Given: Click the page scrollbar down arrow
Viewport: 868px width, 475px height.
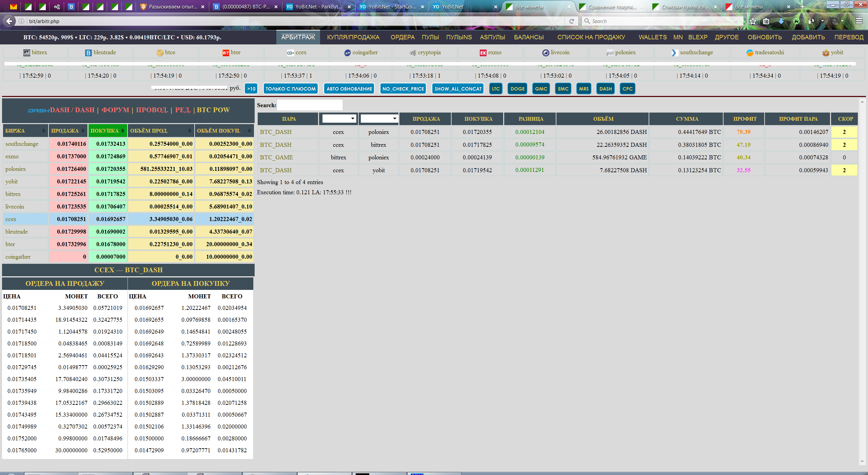Looking at the screenshot, I should click(x=862, y=461).
